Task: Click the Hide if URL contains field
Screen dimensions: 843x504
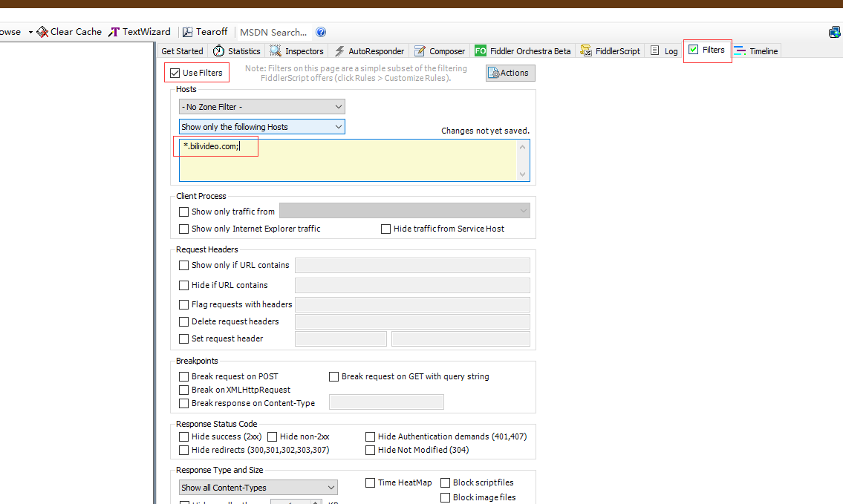Action: [412, 285]
